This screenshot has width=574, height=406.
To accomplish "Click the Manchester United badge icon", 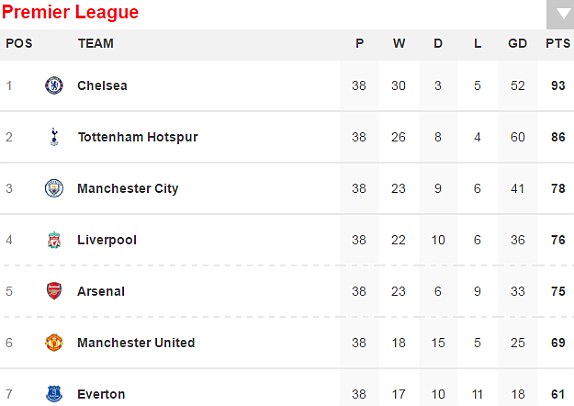I will point(54,343).
